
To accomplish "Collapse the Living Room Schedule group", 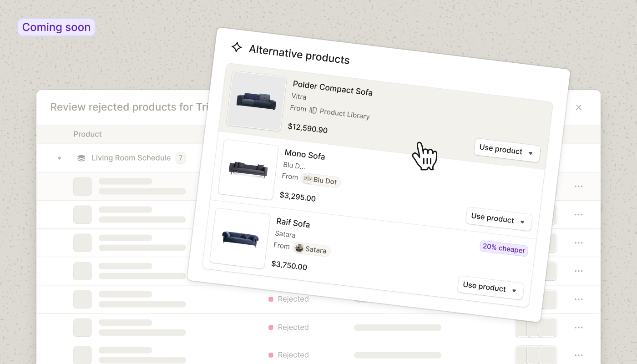I will 59,158.
